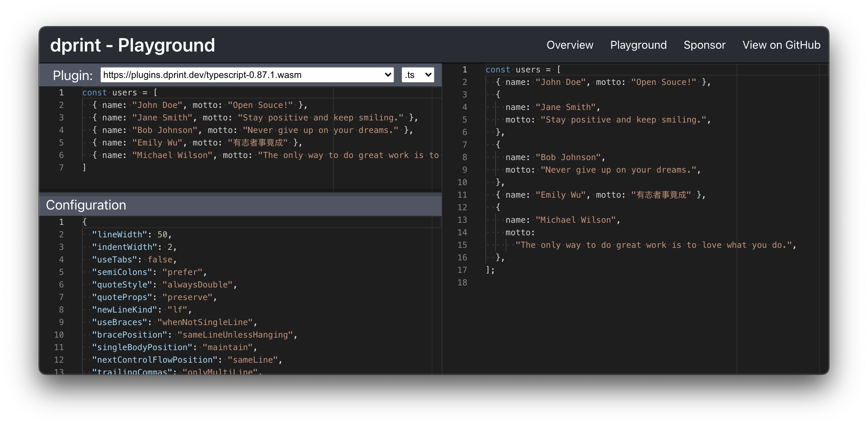Click 'motto:' on output line 14
868x426 pixels.
click(520, 232)
